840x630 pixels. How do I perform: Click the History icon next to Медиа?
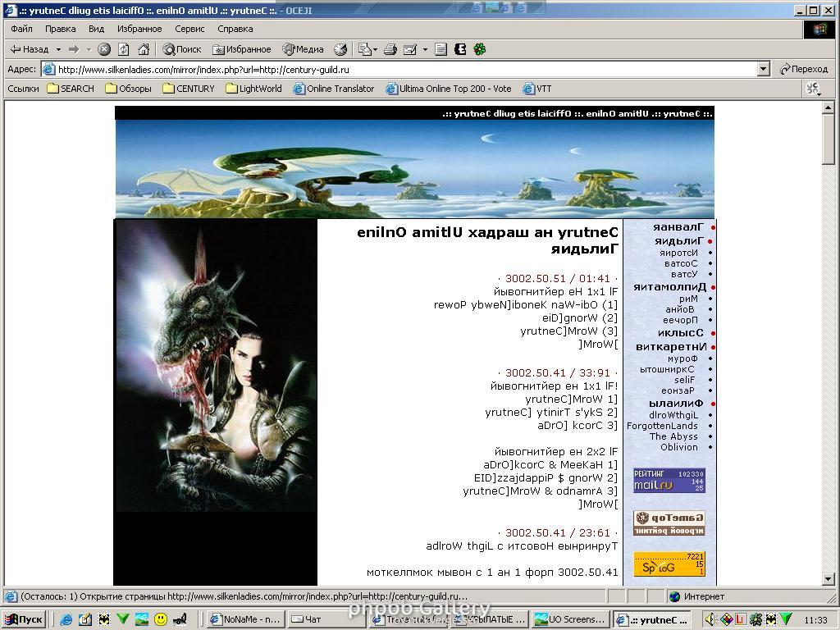[340, 49]
